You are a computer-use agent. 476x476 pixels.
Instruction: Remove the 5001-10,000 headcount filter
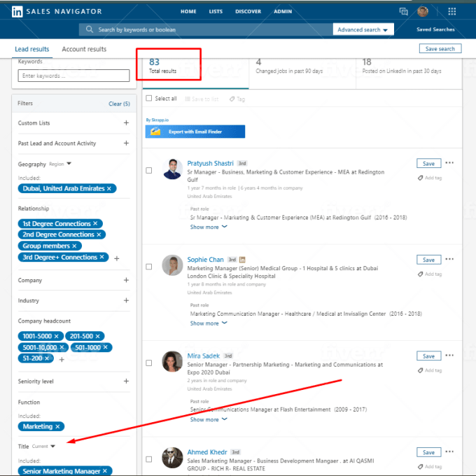click(62, 347)
